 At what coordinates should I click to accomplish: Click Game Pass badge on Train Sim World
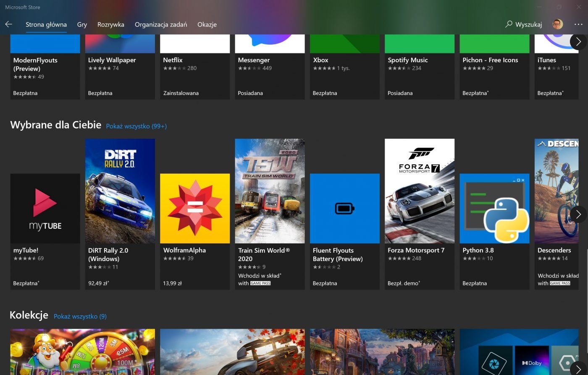tap(260, 283)
